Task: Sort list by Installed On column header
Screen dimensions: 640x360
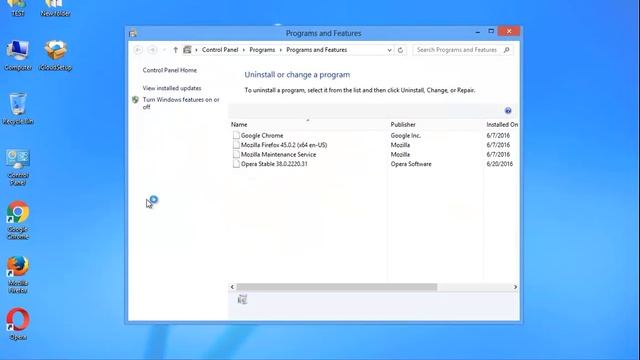Action: point(502,124)
